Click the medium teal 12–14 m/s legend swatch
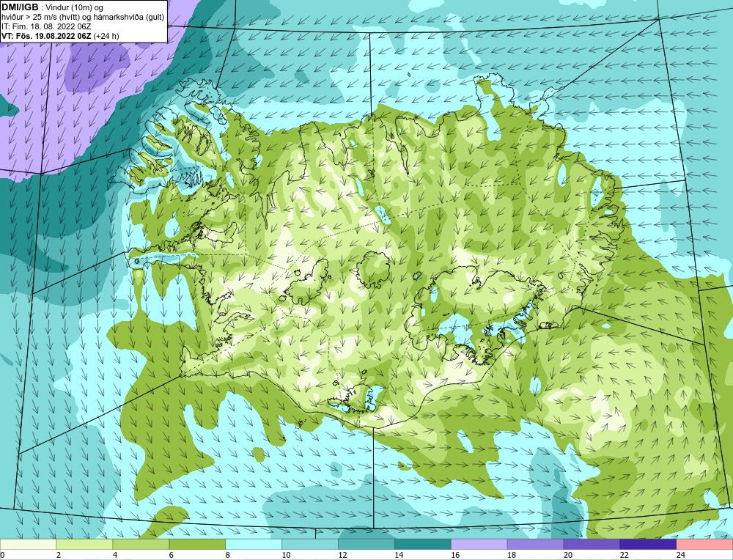This screenshot has height=560, width=733. tap(366, 544)
